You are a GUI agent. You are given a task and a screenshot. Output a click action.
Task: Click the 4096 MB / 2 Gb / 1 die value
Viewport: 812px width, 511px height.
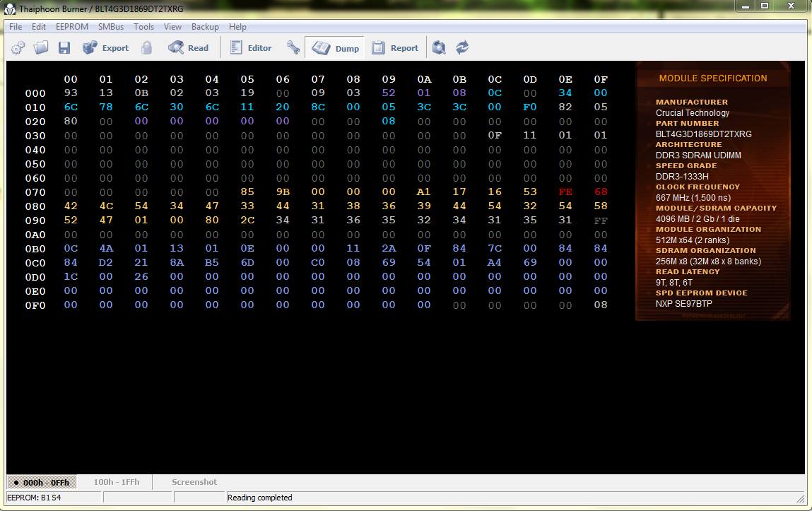pyautogui.click(x=698, y=219)
